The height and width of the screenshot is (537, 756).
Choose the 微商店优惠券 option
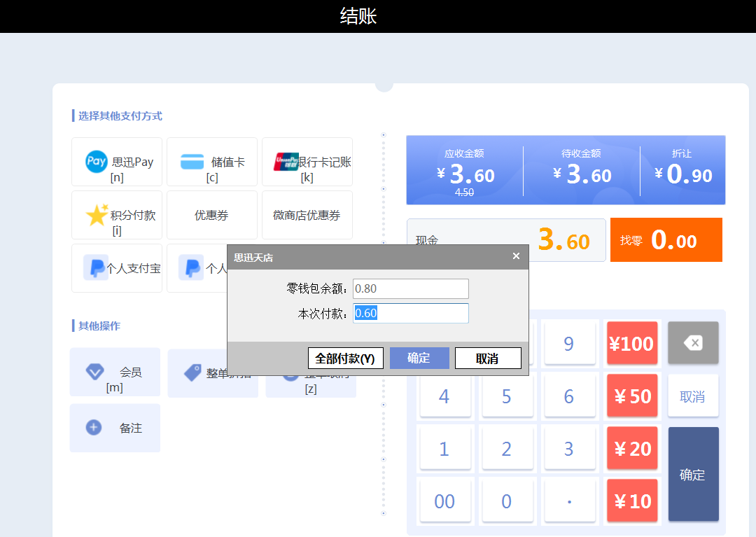[307, 216]
